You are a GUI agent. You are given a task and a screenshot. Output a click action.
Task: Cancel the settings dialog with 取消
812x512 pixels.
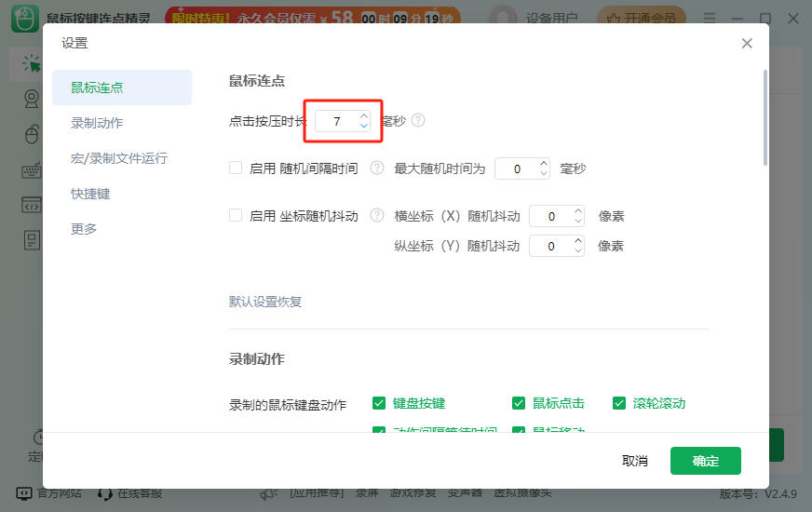tap(634, 461)
